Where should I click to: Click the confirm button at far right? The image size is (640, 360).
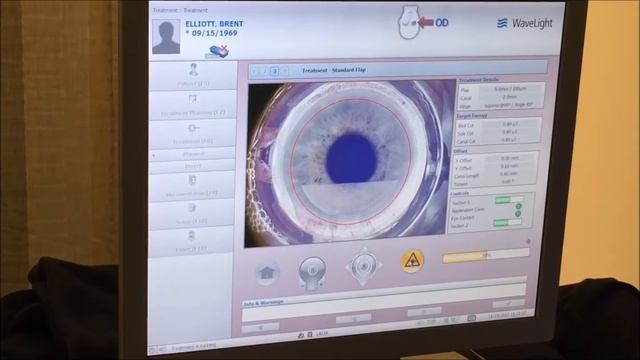tap(509, 304)
